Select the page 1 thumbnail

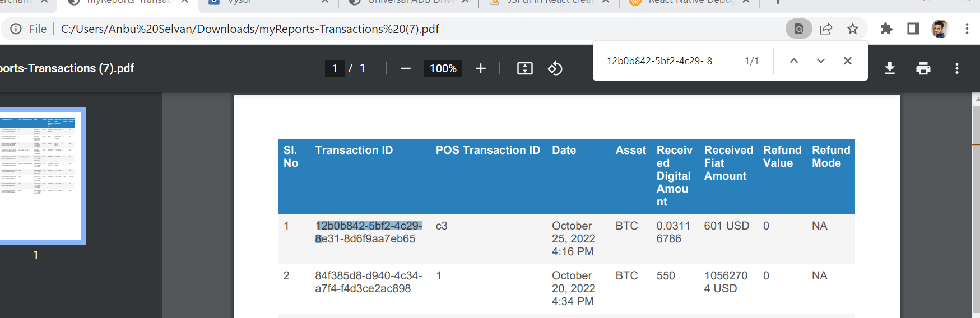point(41,175)
